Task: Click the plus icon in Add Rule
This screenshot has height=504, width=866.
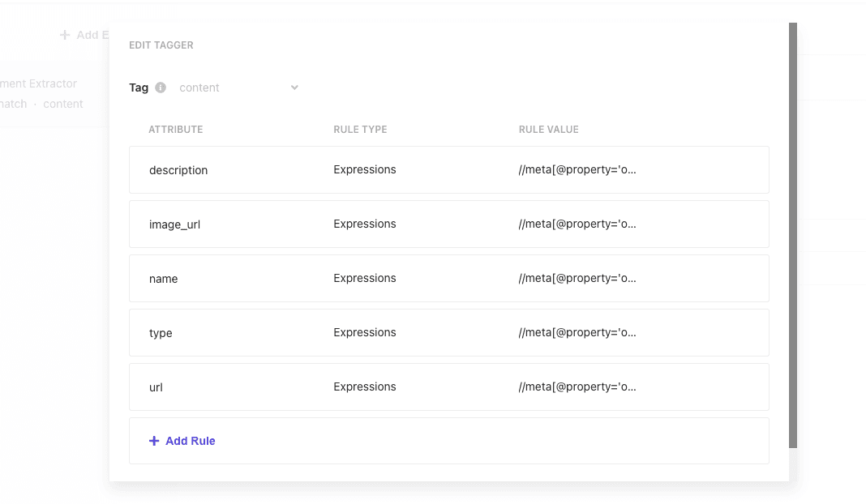Action: [154, 441]
